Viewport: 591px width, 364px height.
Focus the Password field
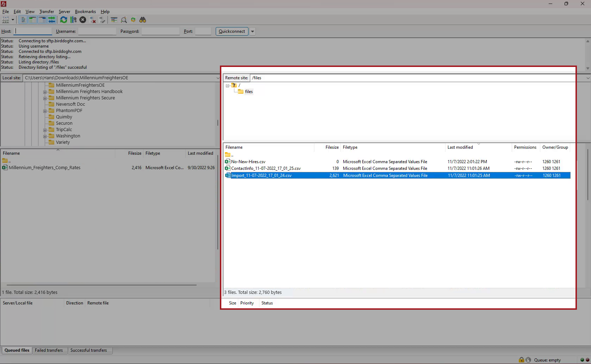(x=160, y=31)
